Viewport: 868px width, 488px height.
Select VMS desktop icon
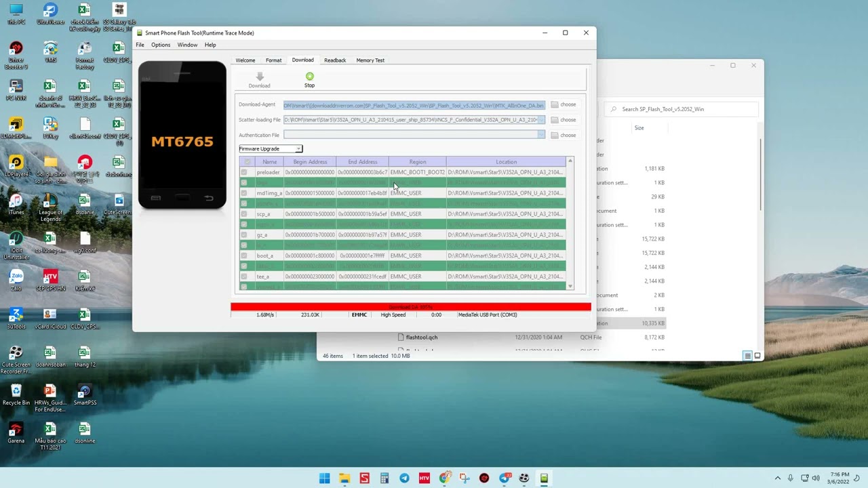(x=50, y=52)
